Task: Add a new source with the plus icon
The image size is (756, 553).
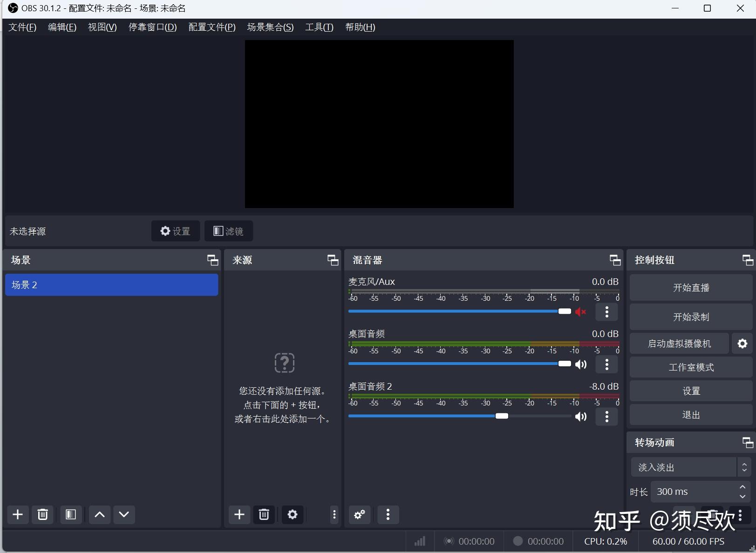Action: click(239, 515)
